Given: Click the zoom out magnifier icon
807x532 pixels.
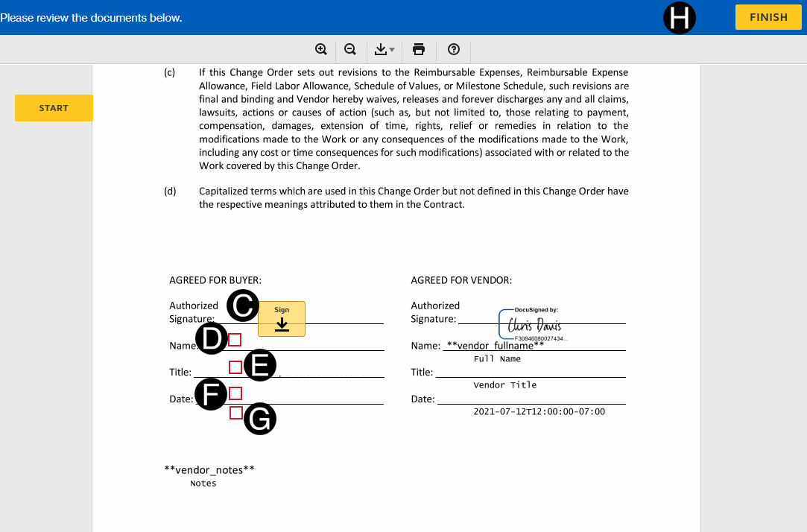Looking at the screenshot, I should tap(350, 49).
